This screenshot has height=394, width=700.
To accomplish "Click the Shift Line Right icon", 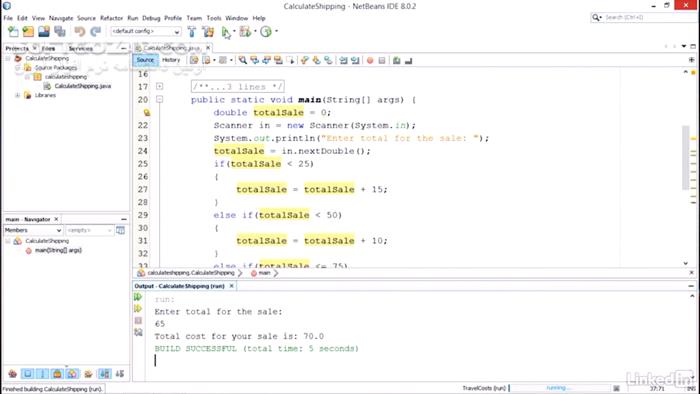I will pyautogui.click(x=355, y=60).
